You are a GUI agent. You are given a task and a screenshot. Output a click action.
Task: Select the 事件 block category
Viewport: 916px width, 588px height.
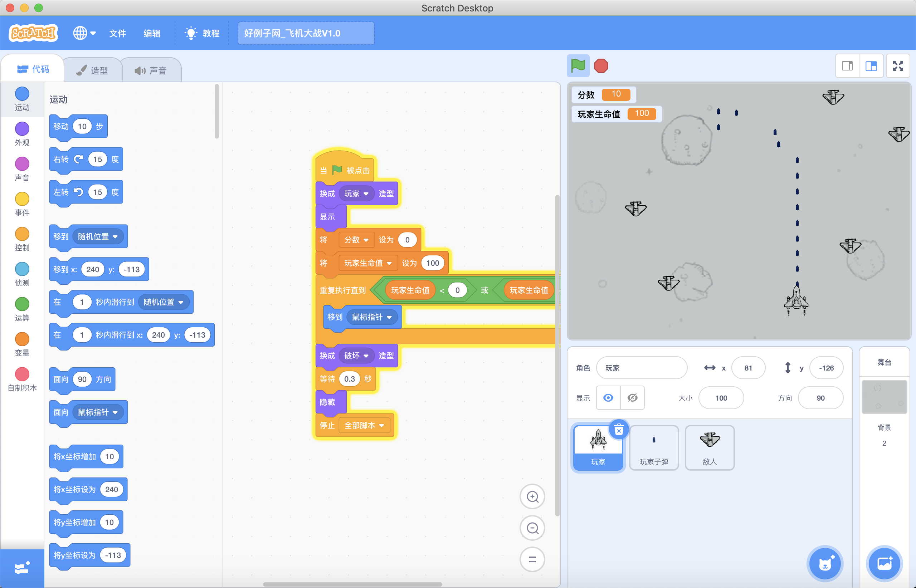pos(22,204)
